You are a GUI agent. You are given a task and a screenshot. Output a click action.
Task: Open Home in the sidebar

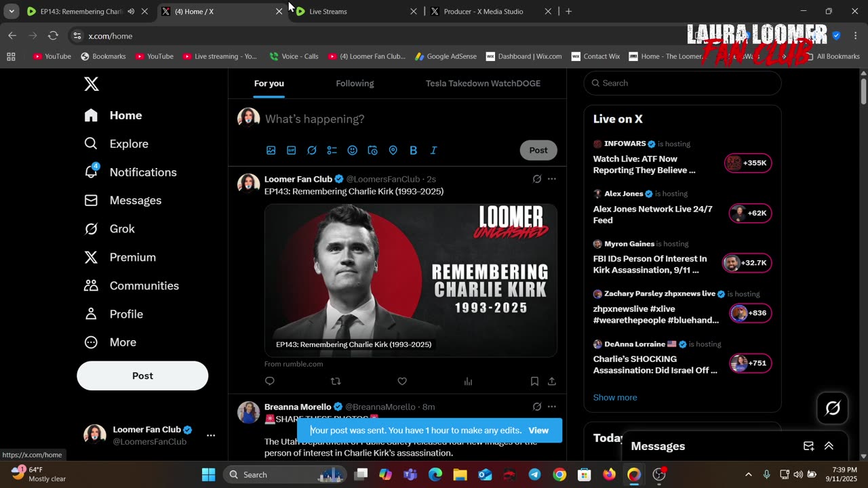113,115
